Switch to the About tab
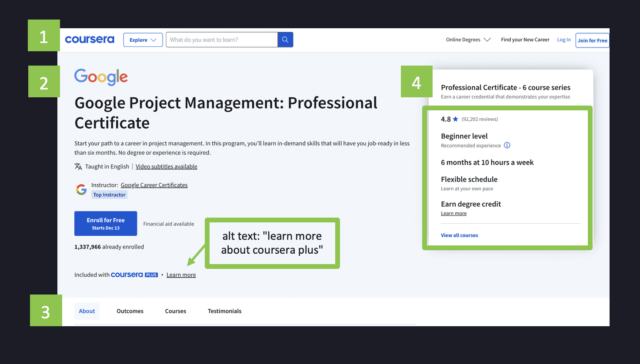The image size is (640, 364). coord(87,311)
